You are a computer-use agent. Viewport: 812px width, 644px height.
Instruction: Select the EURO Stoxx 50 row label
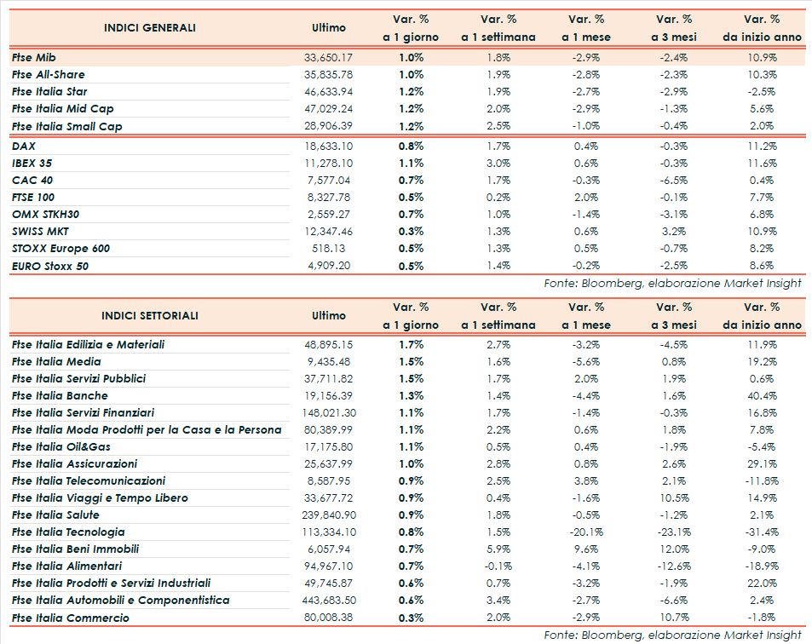click(x=50, y=266)
